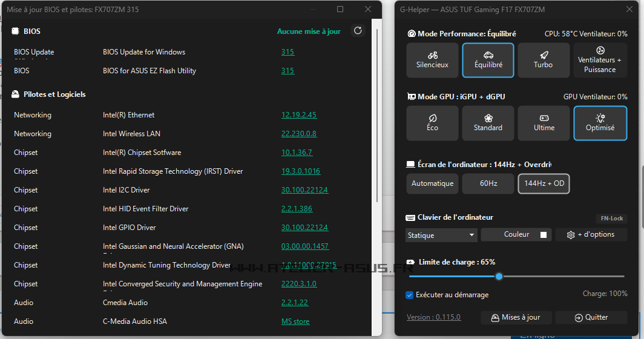Refresh the BIOS update check
Screen dimensions: 644x339
pyautogui.click(x=358, y=31)
